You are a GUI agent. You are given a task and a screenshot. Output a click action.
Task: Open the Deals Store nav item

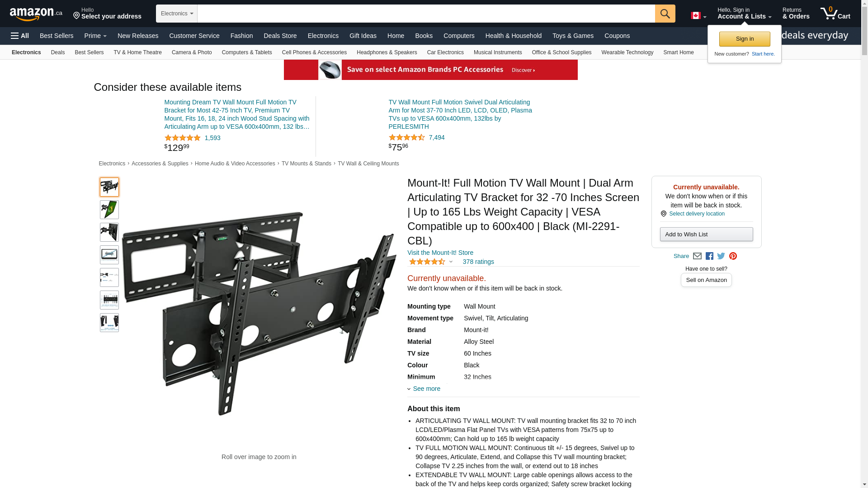[280, 36]
